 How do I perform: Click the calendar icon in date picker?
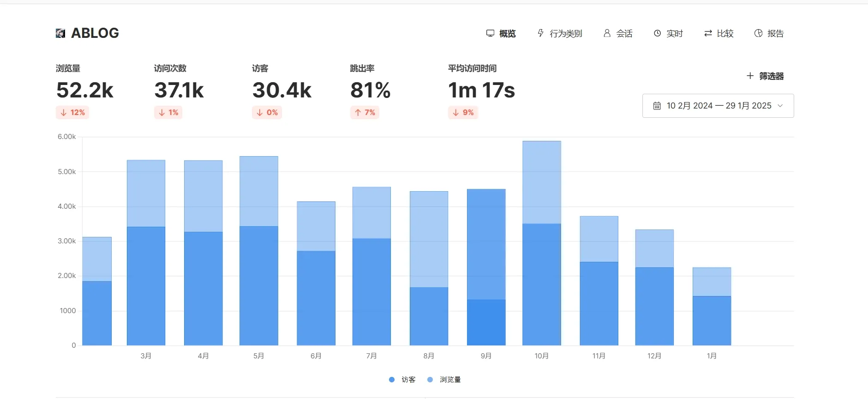click(x=657, y=106)
